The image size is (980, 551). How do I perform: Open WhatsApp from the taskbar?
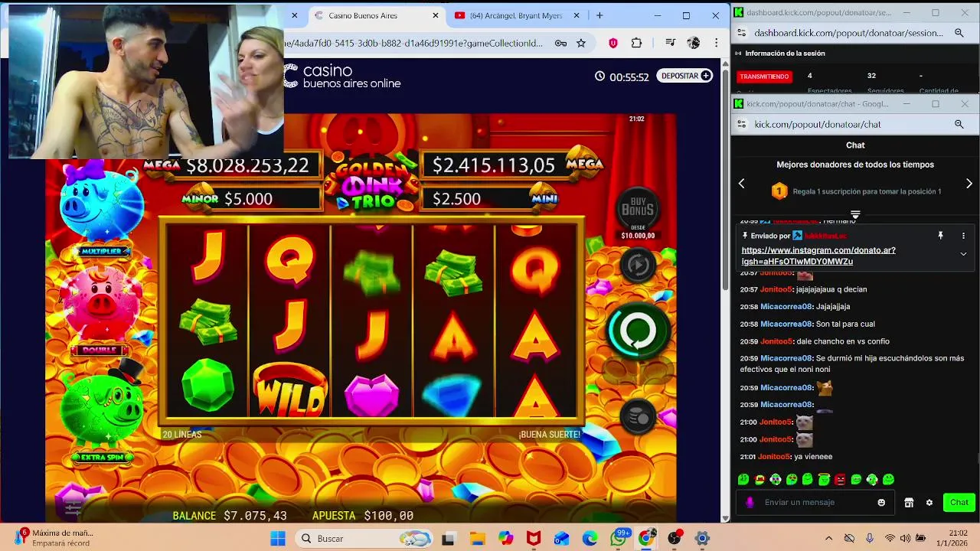click(x=619, y=538)
